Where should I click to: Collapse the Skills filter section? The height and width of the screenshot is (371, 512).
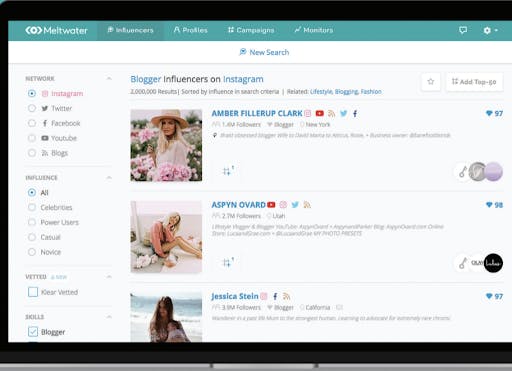coord(109,317)
